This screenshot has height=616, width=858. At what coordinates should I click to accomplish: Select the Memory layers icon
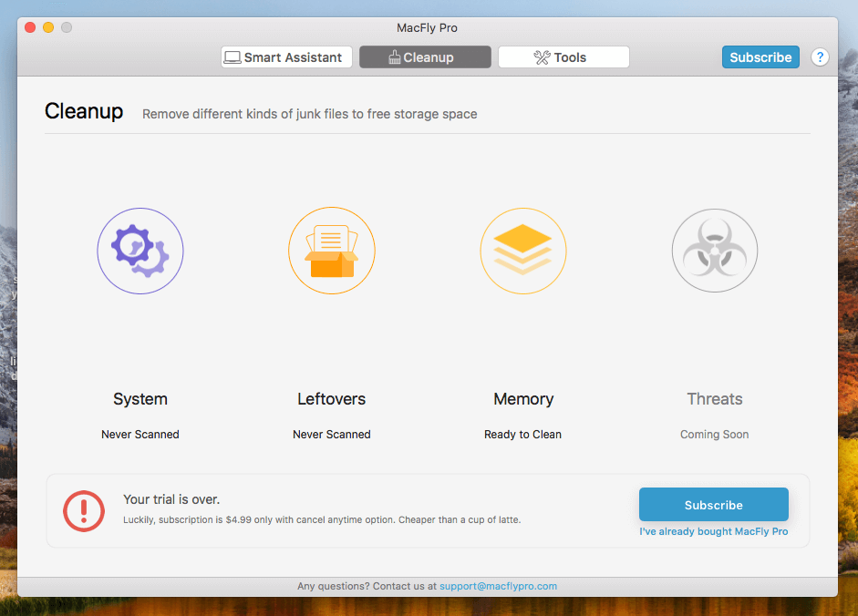523,251
